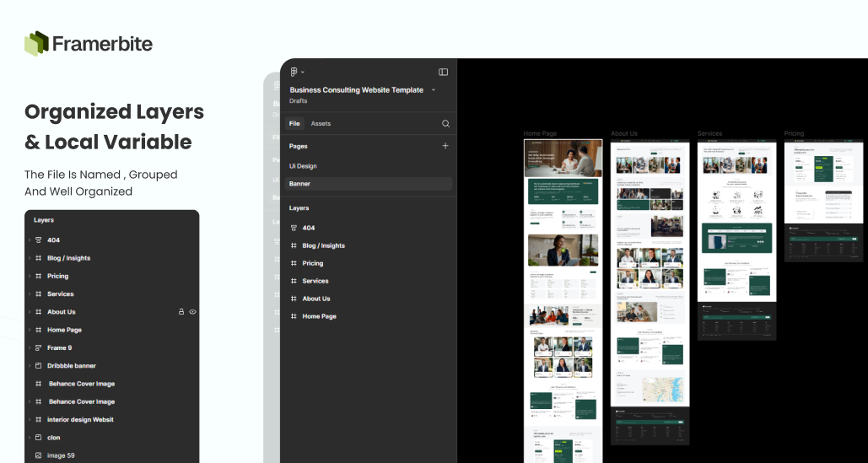Click the image icon next to image 59
The width and height of the screenshot is (868, 463).
[x=38, y=455]
